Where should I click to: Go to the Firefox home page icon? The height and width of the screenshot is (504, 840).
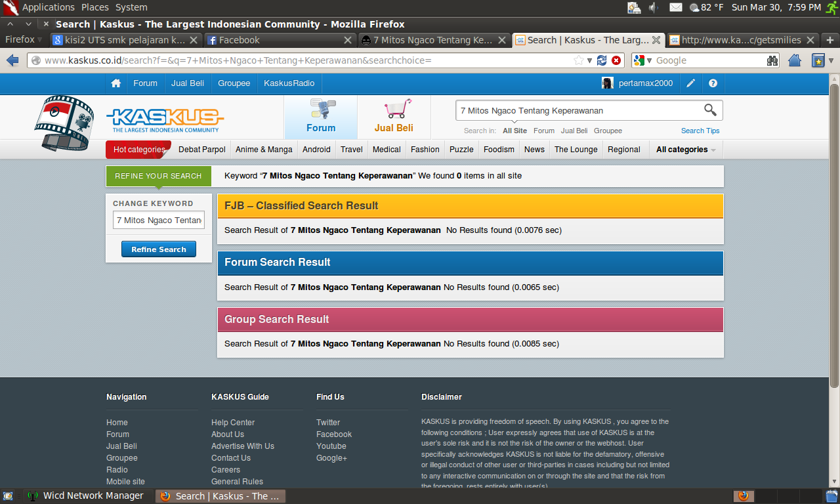click(795, 60)
